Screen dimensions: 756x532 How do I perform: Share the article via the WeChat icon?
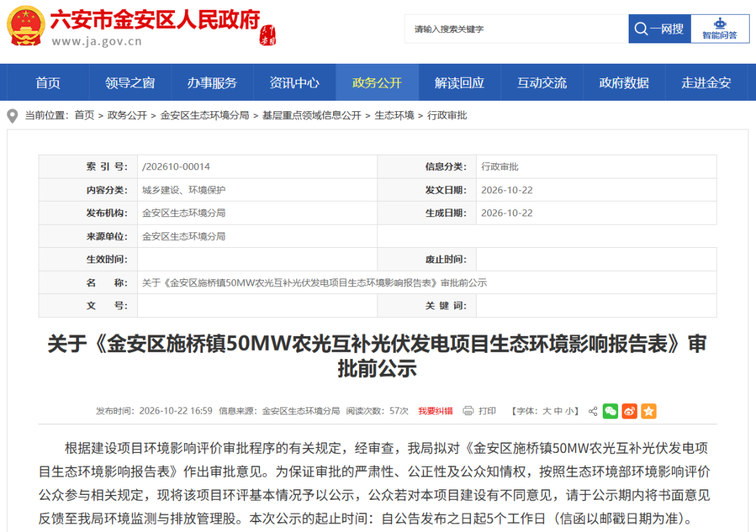(610, 411)
